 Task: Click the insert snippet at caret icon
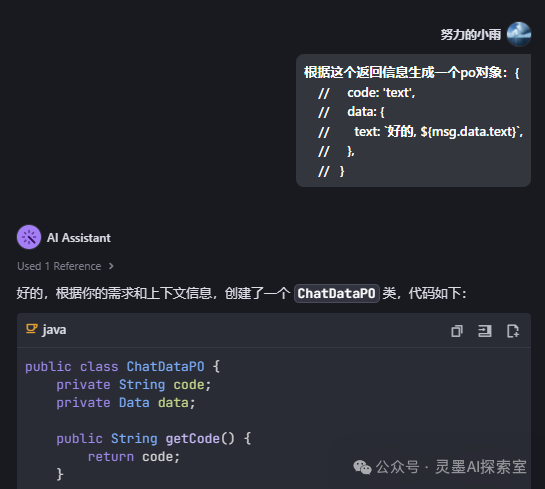pyautogui.click(x=485, y=331)
